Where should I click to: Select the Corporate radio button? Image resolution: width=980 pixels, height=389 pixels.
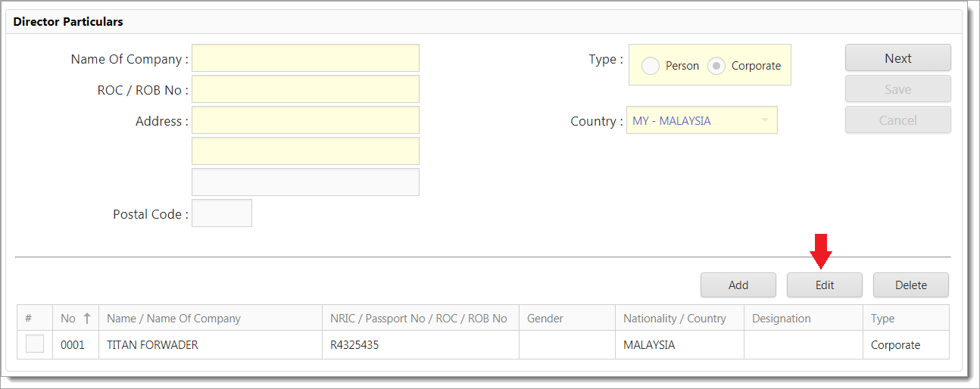click(x=716, y=66)
